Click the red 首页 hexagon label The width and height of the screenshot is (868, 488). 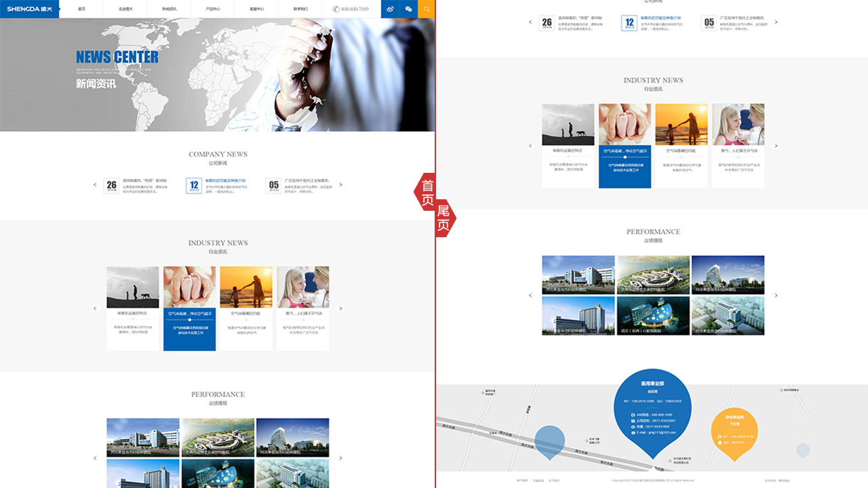427,192
